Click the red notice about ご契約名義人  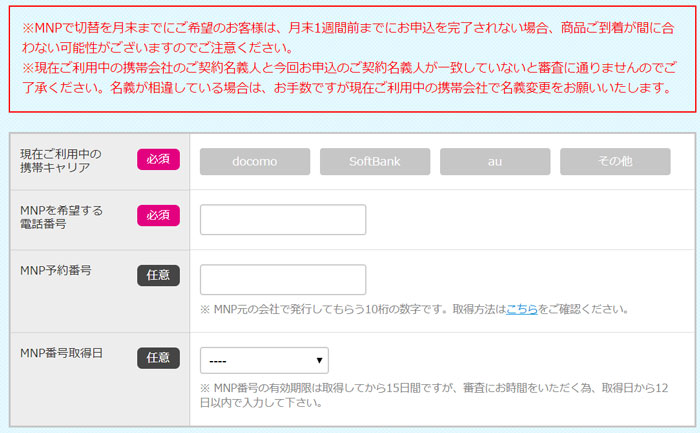350,78
